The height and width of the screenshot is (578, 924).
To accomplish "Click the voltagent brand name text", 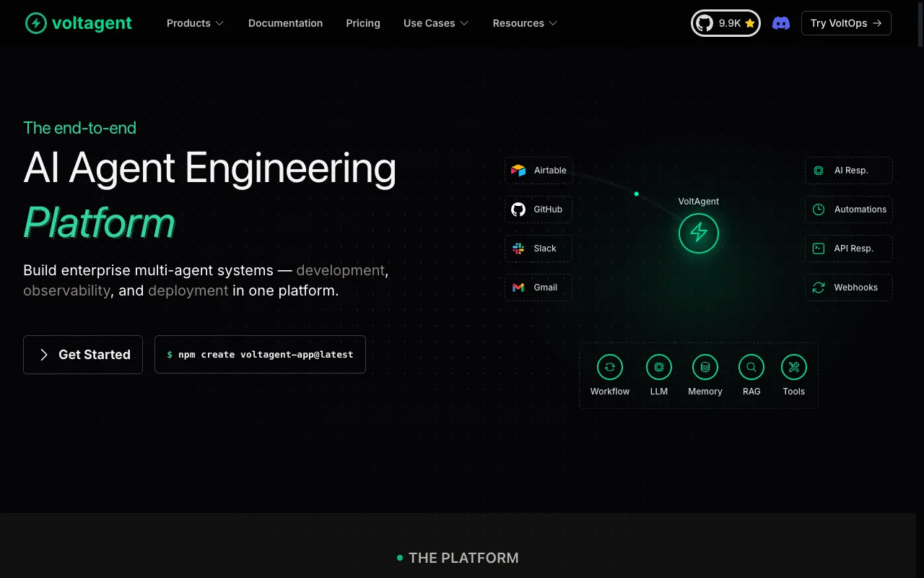I will coord(92,23).
